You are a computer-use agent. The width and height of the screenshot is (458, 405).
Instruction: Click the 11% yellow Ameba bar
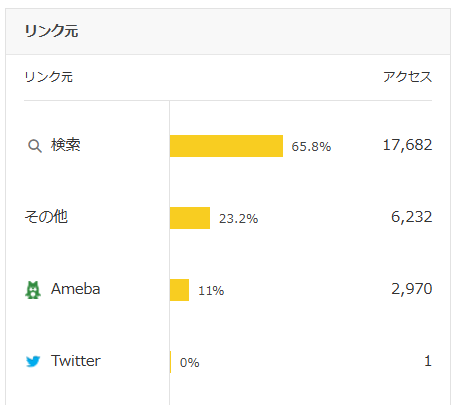(x=179, y=290)
